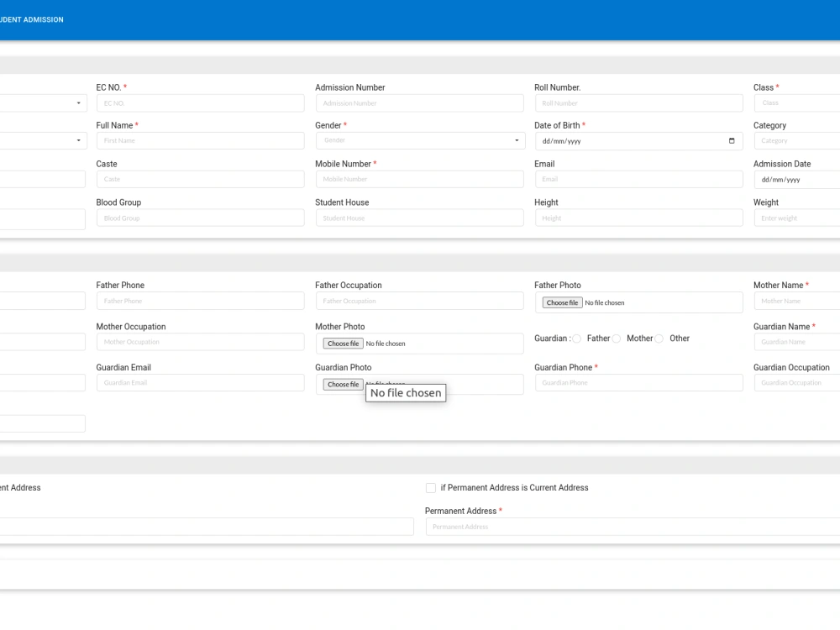Click the Guardian Email field
Image resolution: width=840 pixels, height=630 pixels.
tap(201, 382)
